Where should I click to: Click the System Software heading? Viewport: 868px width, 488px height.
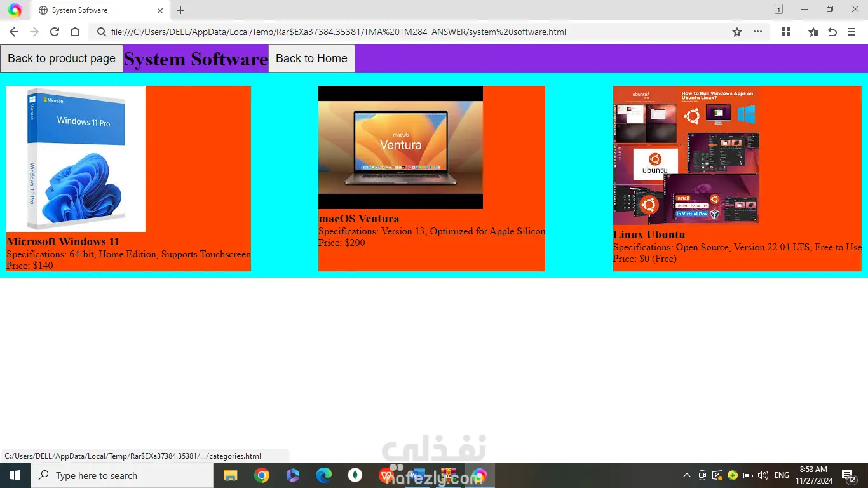pos(196,59)
